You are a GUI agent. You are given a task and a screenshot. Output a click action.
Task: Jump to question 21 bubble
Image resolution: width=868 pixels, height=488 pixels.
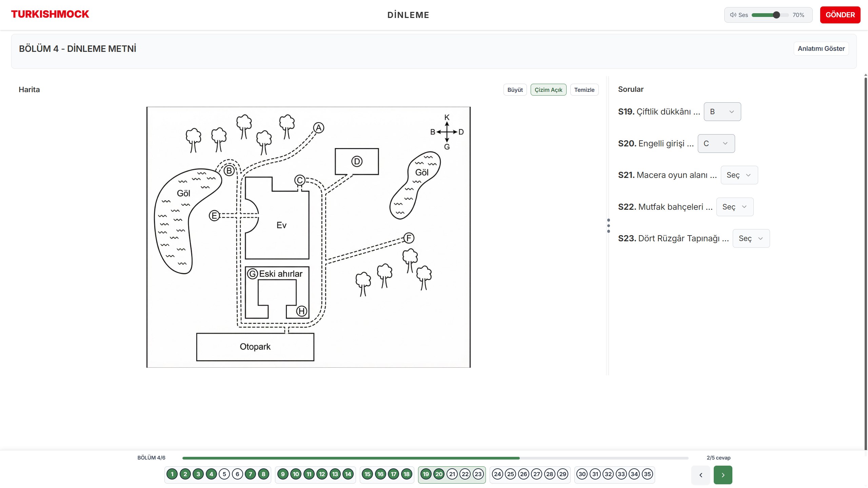click(x=452, y=474)
